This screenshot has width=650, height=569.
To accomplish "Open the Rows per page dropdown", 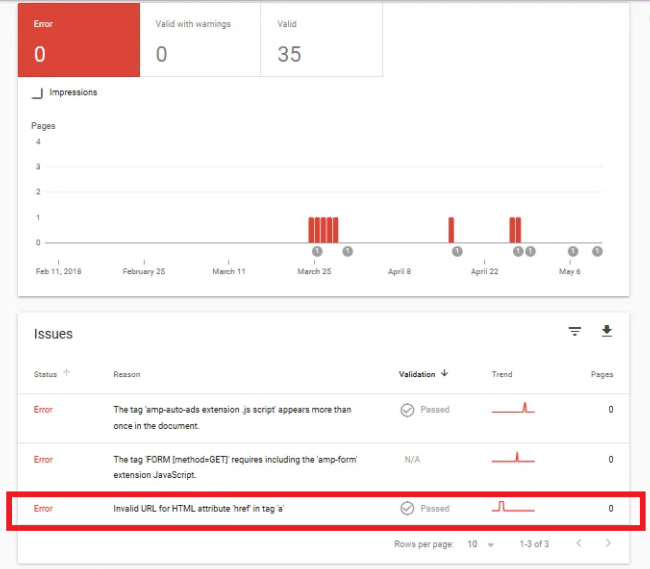I will [x=481, y=544].
